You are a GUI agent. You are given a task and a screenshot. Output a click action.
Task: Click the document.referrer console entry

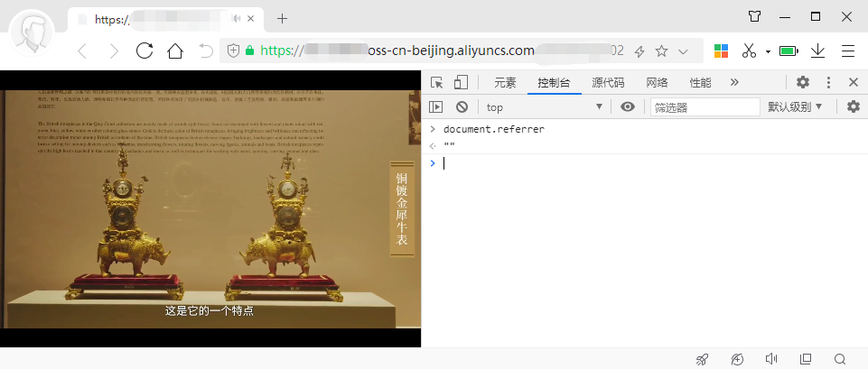pos(494,129)
